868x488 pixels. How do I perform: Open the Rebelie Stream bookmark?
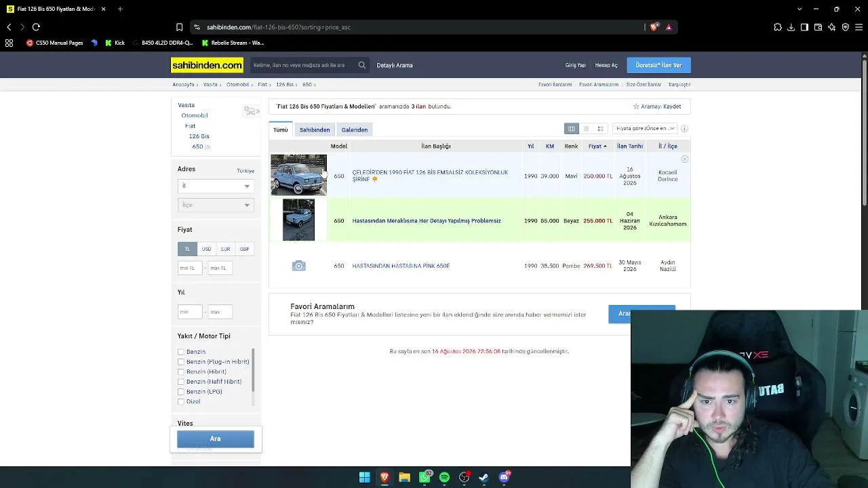[233, 43]
